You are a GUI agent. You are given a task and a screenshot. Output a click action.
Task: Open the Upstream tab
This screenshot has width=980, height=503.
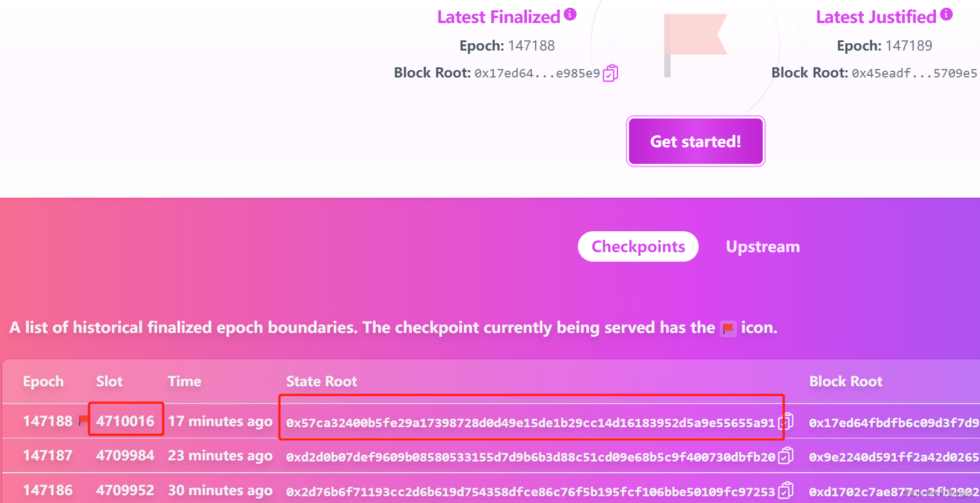pyautogui.click(x=762, y=246)
